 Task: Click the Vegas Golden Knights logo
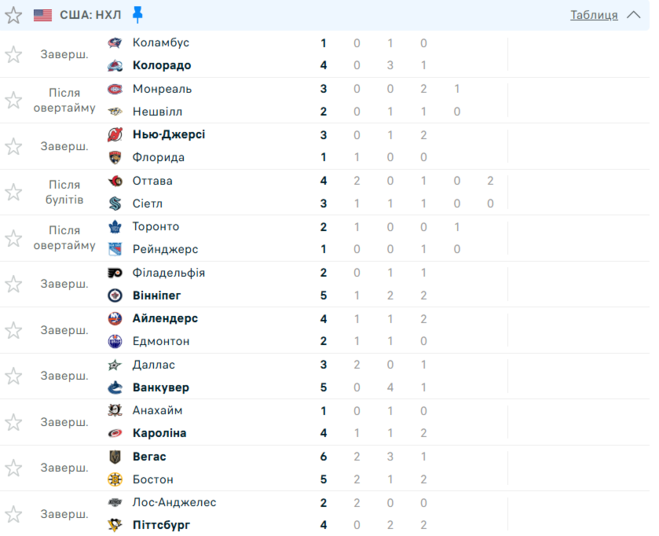(x=115, y=457)
